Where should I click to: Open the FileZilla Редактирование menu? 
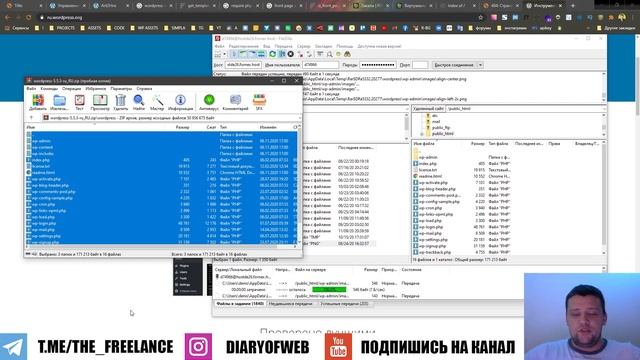(x=244, y=47)
